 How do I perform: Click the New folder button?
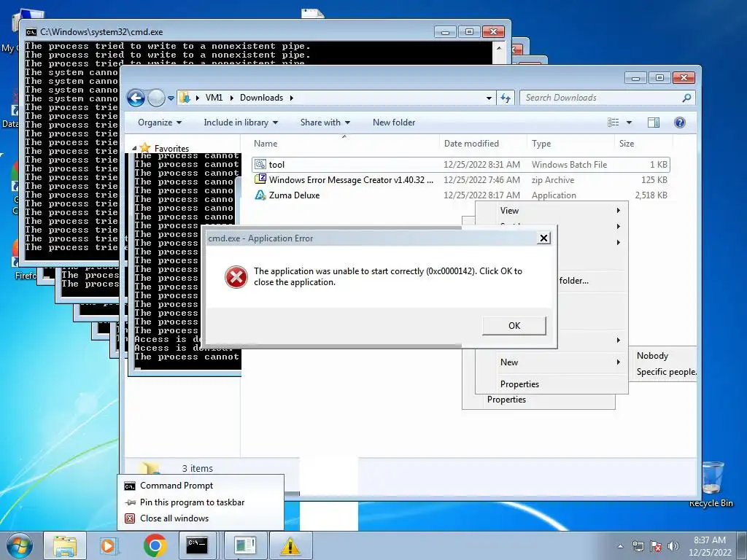click(394, 122)
